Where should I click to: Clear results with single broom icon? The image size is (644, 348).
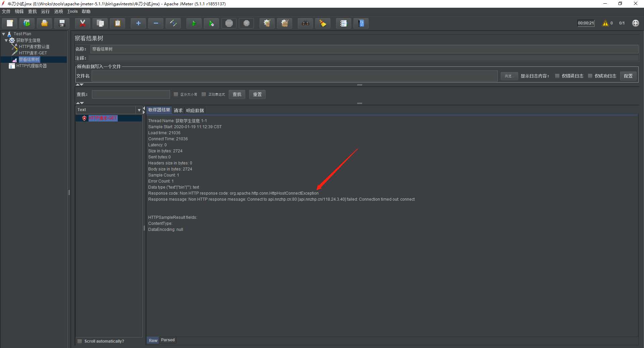pos(267,23)
